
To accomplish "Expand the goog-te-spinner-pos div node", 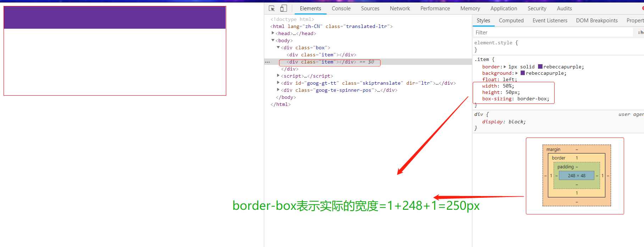I will [x=278, y=90].
